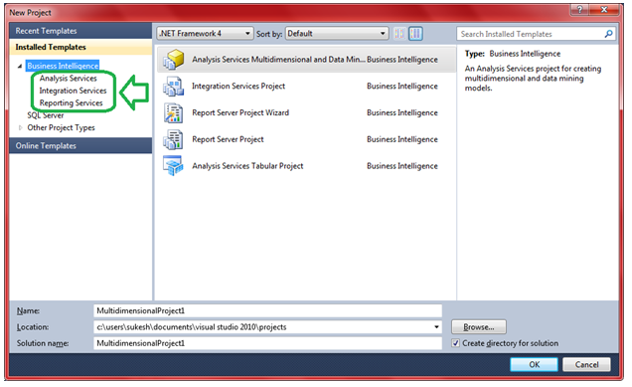Close the New Project dialog
Screen dimensions: 632x387
[x=604, y=10]
